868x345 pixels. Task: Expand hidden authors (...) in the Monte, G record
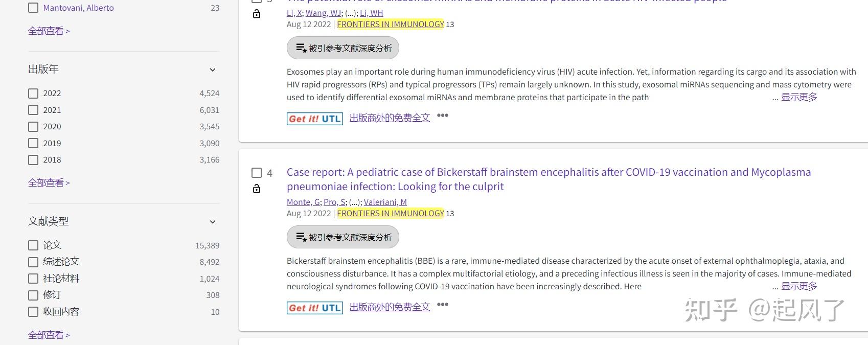pyautogui.click(x=355, y=202)
